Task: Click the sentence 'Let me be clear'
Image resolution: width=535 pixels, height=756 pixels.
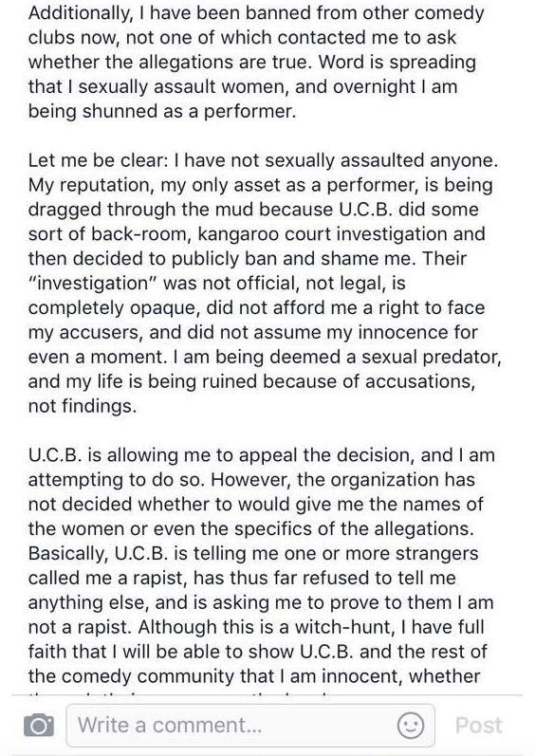Action: click(96, 160)
